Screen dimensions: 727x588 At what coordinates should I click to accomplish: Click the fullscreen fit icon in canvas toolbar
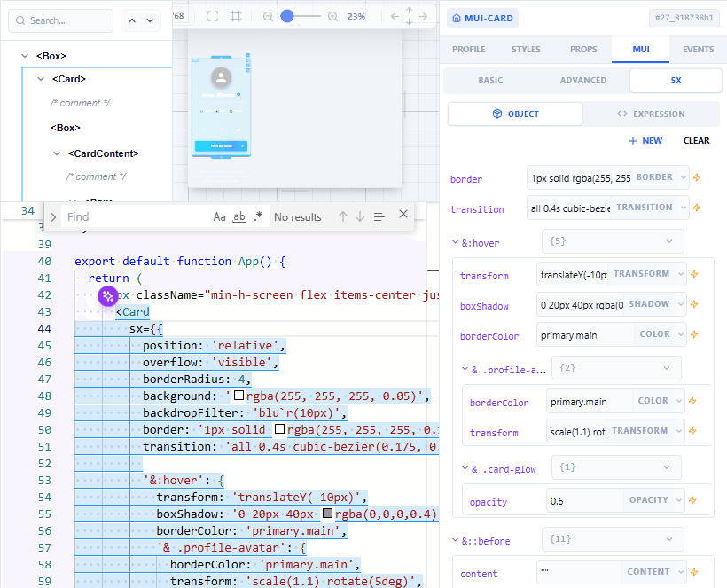213,16
